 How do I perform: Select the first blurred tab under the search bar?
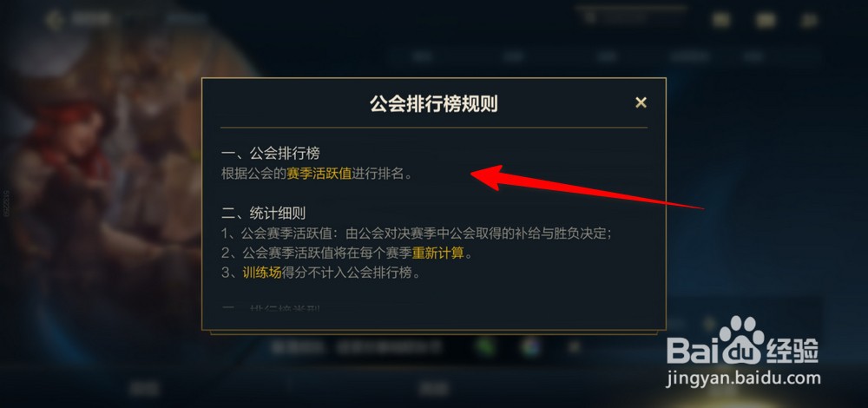(422, 56)
